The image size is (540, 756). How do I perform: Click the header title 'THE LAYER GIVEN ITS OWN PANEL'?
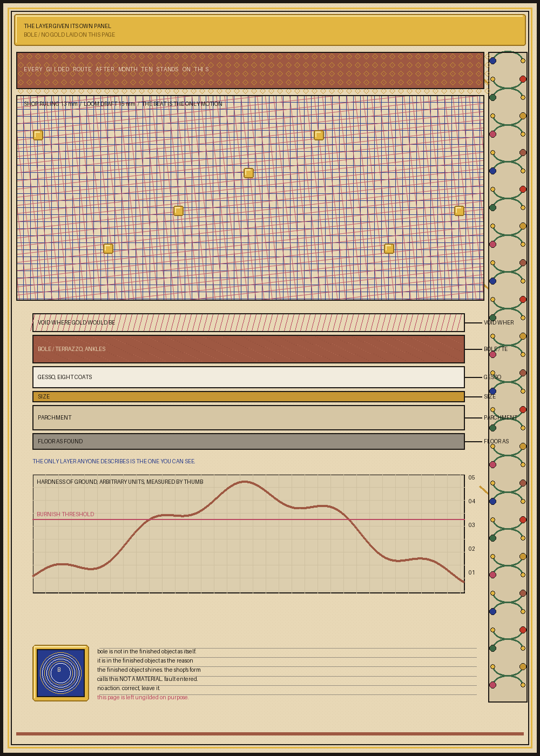click(x=67, y=26)
